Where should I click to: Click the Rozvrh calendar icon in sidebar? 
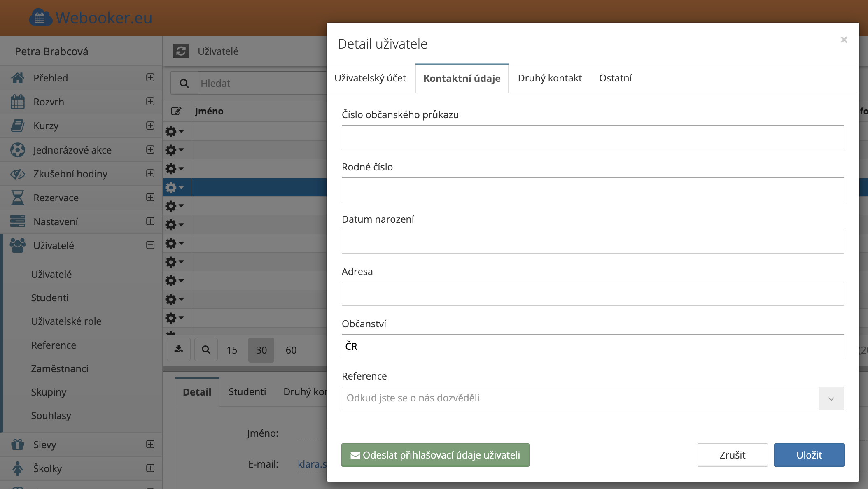tap(17, 102)
